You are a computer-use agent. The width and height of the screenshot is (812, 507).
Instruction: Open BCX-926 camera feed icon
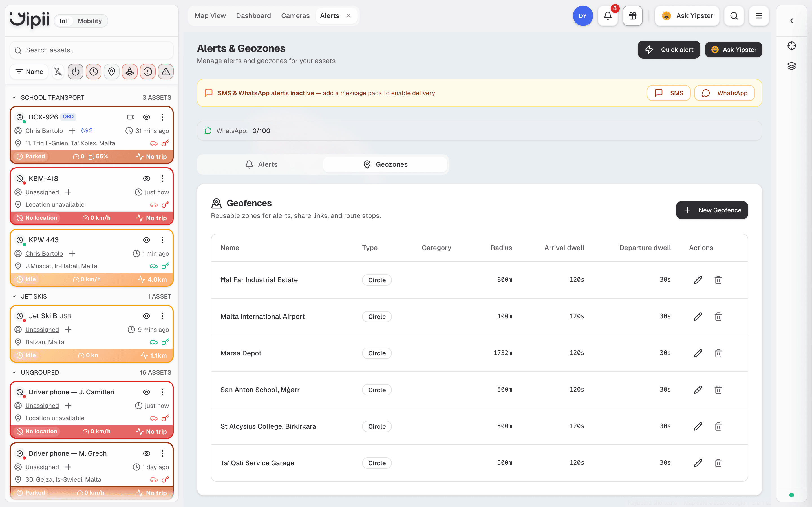click(131, 117)
